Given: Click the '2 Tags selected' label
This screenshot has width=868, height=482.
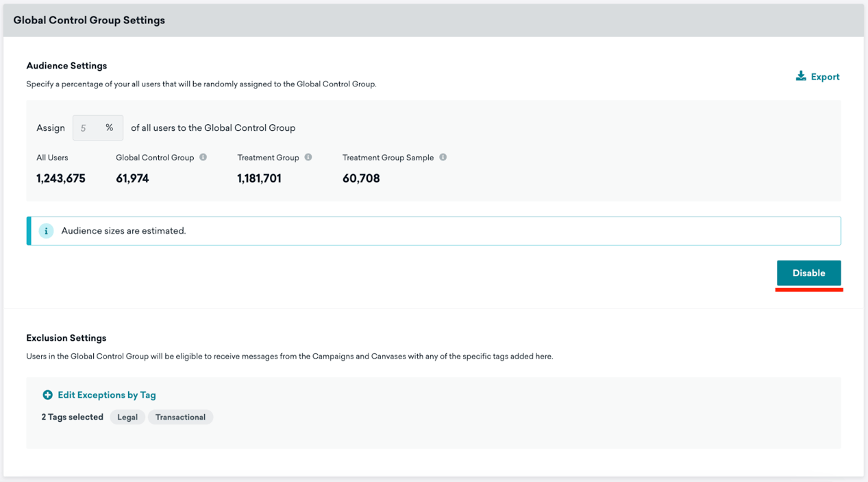Looking at the screenshot, I should [x=72, y=417].
